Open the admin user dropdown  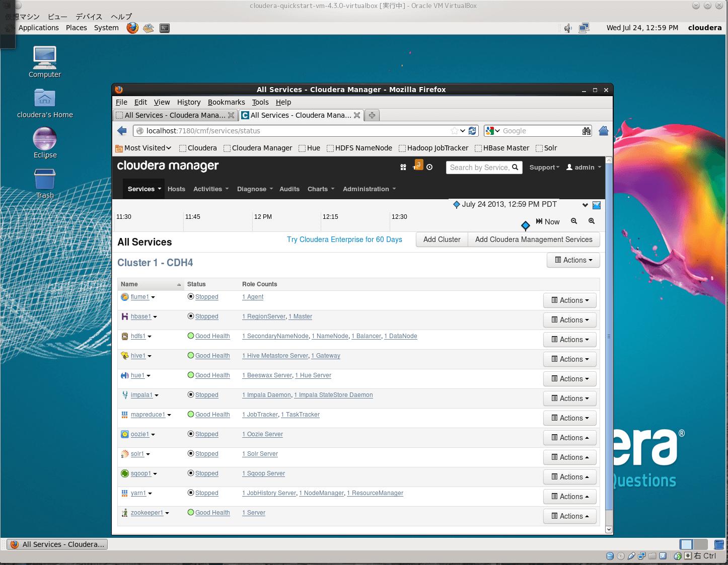point(584,168)
